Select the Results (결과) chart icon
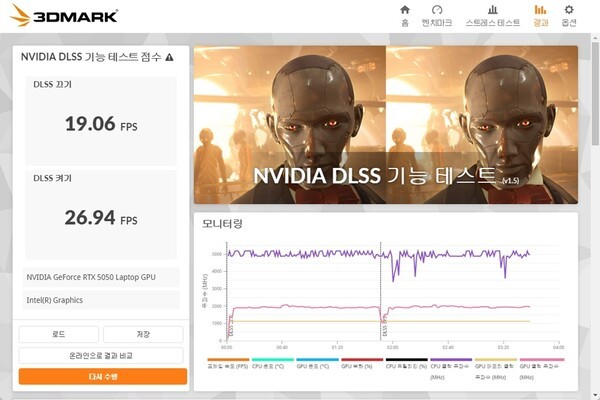The height and width of the screenshot is (400, 600). 541,14
